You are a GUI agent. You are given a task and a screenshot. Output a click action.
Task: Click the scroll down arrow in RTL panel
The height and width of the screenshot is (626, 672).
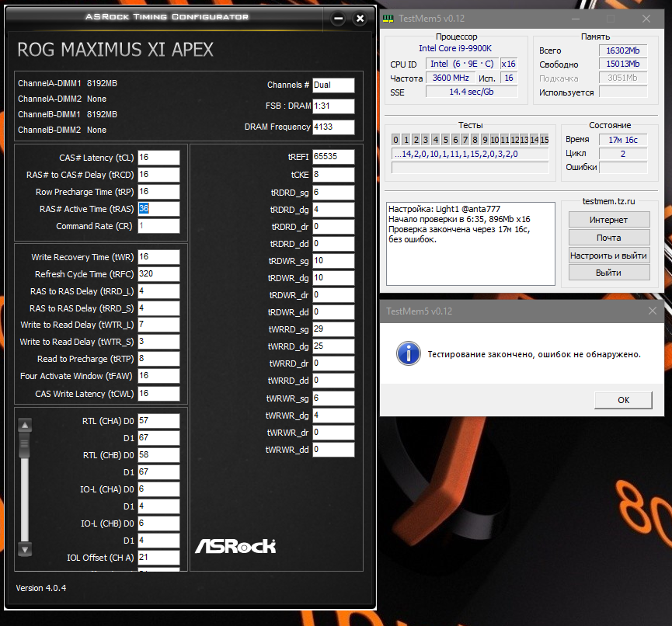point(25,549)
